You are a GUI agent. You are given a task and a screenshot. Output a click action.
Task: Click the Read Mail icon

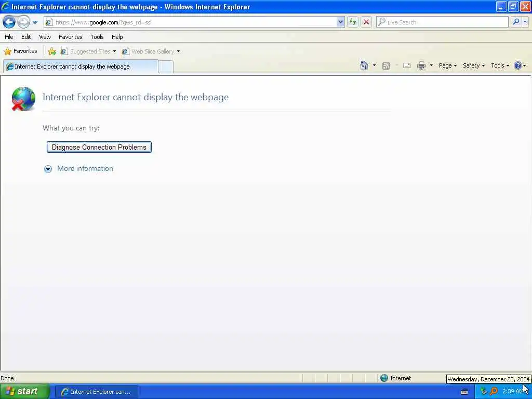click(407, 65)
